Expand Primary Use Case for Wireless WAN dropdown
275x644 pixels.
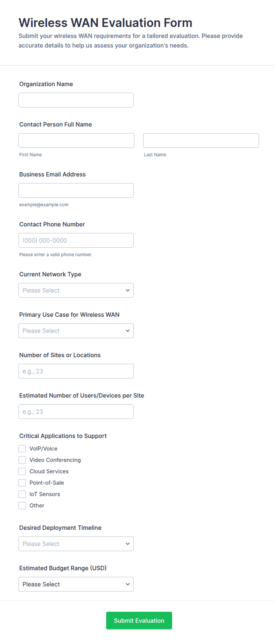click(x=76, y=331)
